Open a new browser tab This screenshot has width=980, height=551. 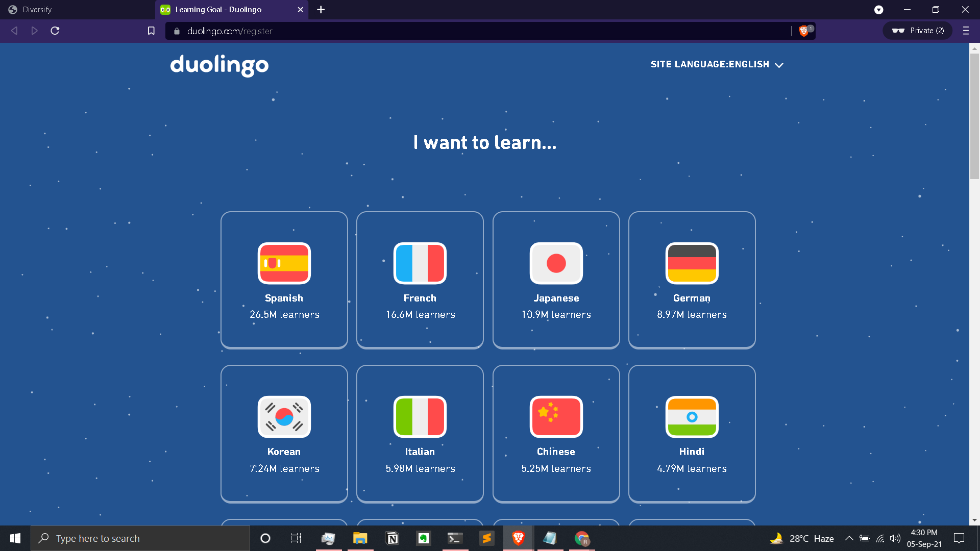[x=321, y=10]
